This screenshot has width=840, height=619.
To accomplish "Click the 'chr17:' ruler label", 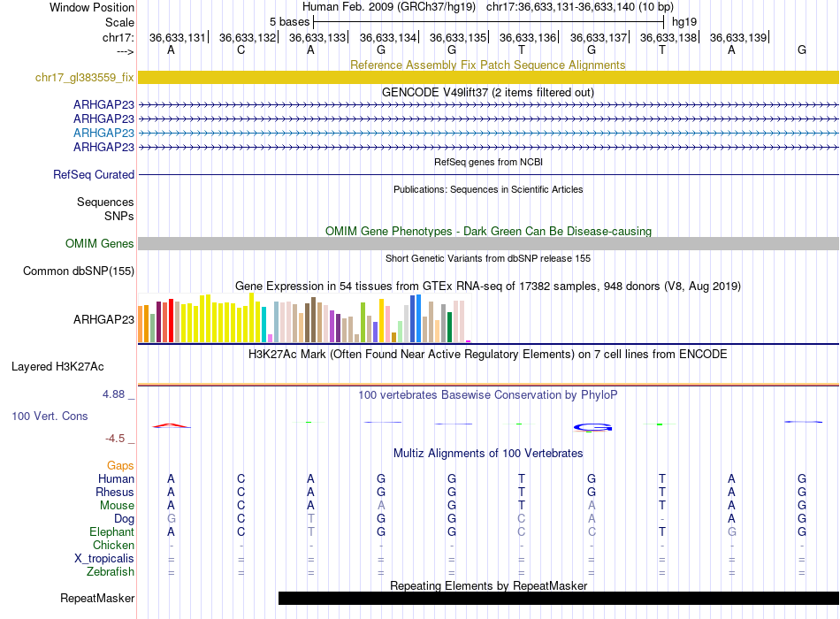I will pyautogui.click(x=118, y=37).
